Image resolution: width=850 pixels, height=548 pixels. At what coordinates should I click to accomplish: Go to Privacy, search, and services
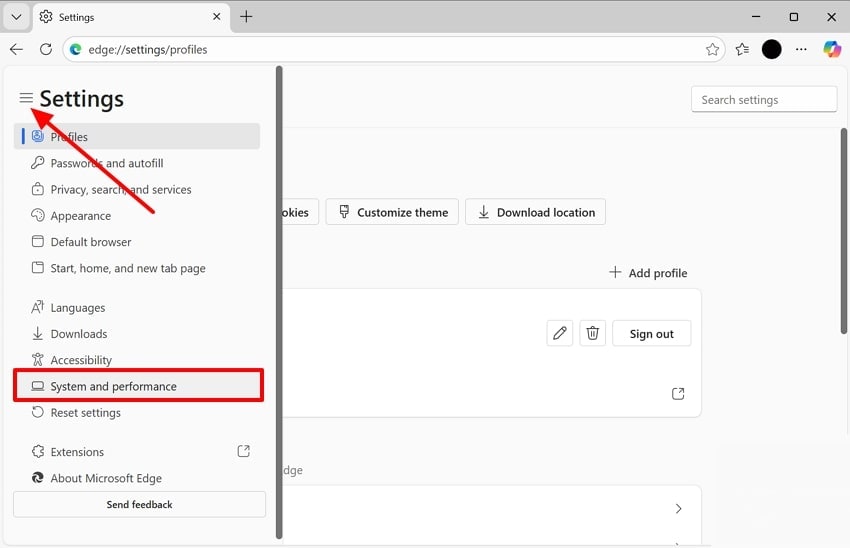(x=137, y=190)
